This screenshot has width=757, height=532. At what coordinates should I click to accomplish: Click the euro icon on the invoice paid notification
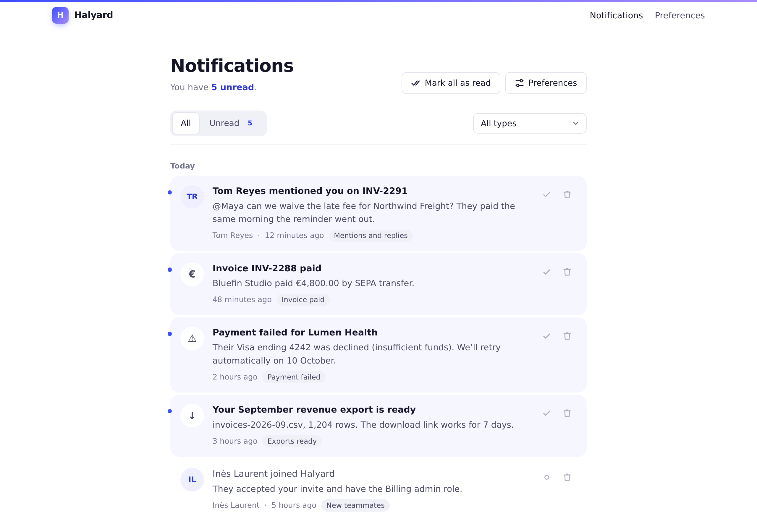pyautogui.click(x=192, y=274)
